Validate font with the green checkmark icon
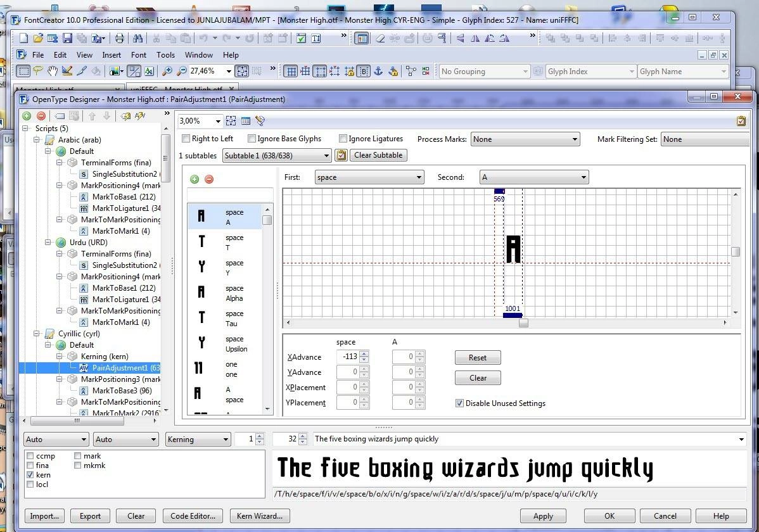Screen dimensions: 759x532 tap(301, 38)
